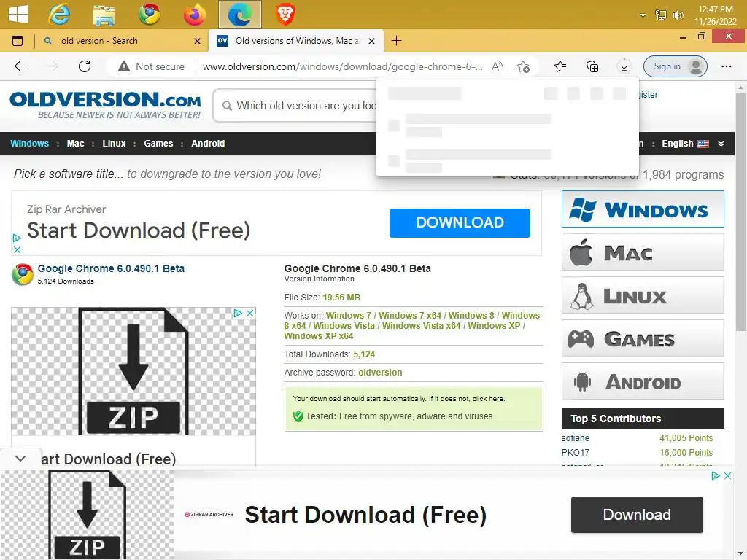Open the Mac nav menu item
This screenshot has width=747, height=560.
point(75,144)
